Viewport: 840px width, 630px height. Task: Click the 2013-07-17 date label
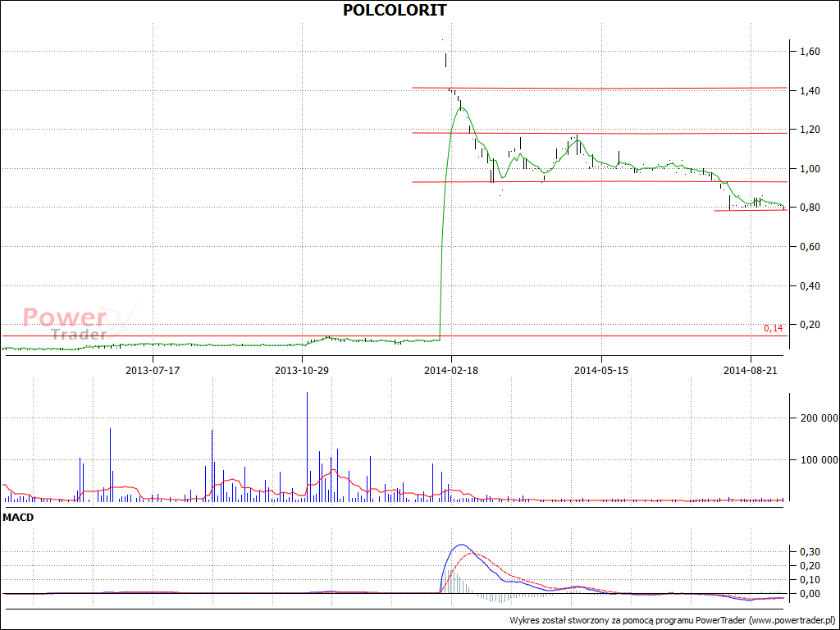click(153, 370)
